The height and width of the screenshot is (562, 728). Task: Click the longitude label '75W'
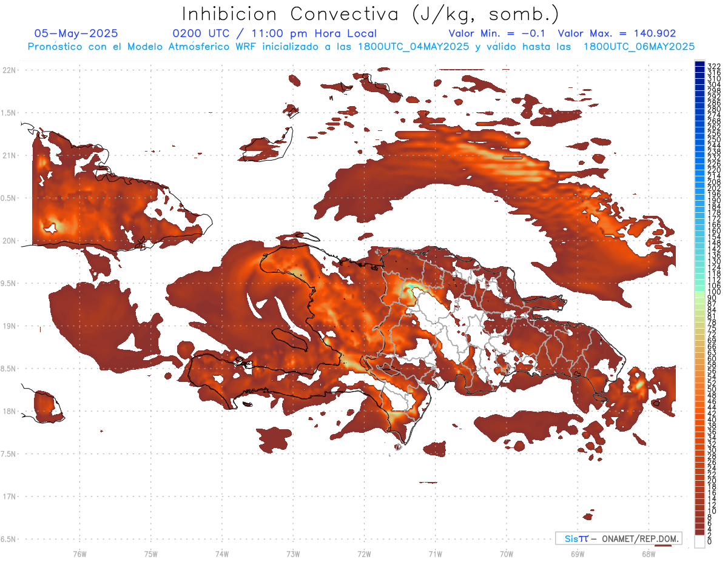pyautogui.click(x=150, y=554)
